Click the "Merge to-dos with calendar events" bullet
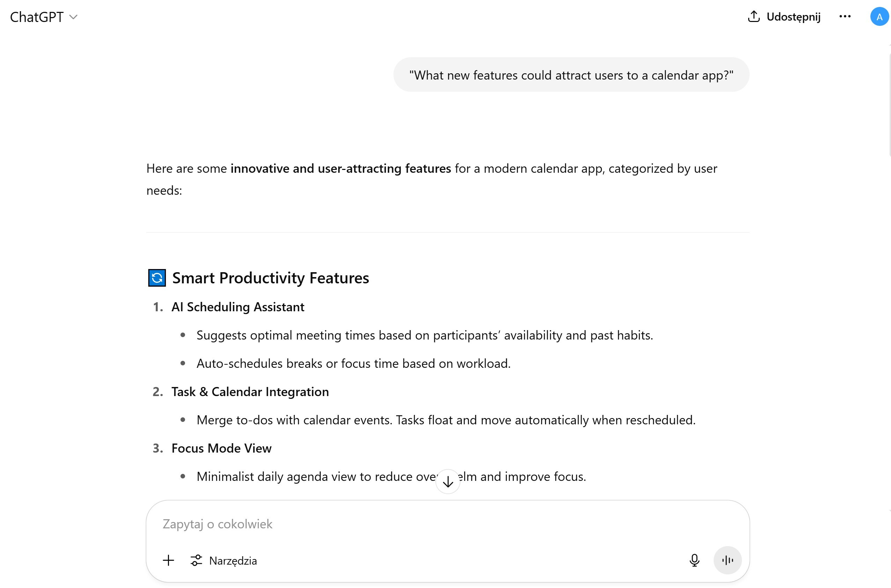 click(446, 420)
